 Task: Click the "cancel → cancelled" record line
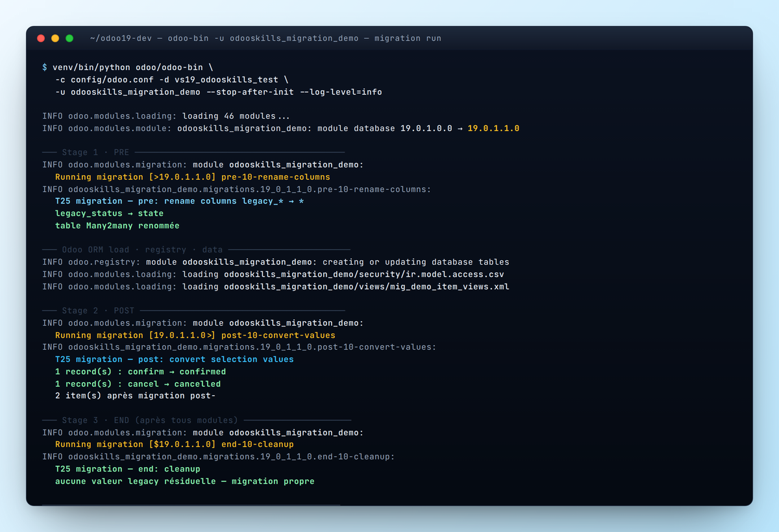tap(138, 384)
